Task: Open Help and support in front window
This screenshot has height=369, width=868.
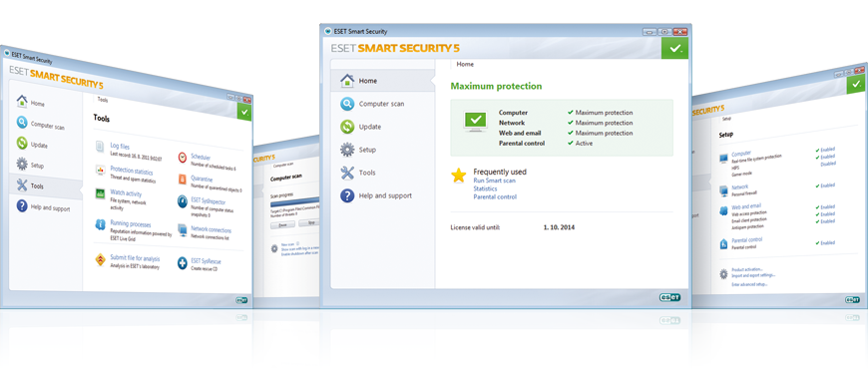Action: point(383,195)
